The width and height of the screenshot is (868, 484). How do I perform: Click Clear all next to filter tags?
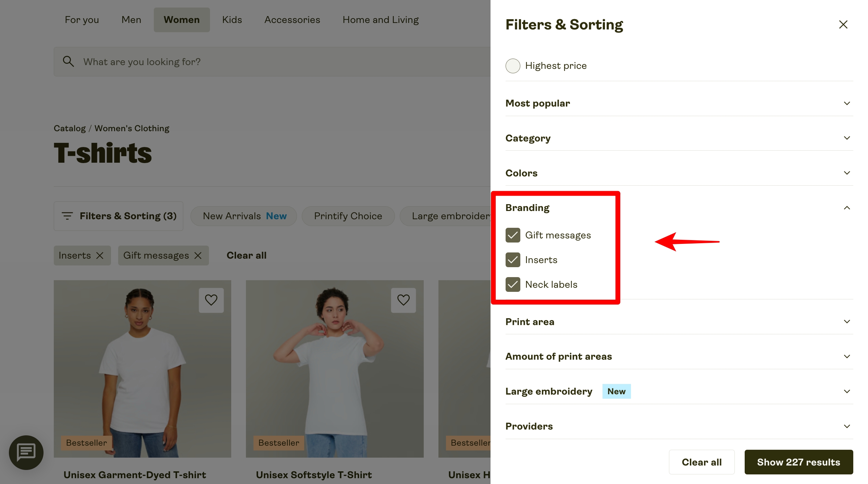point(246,256)
